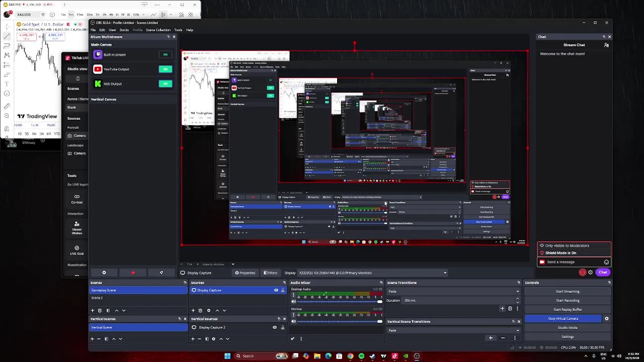Hide Display Capture 2 with eye icon
This screenshot has width=644, height=362.
coord(275,327)
